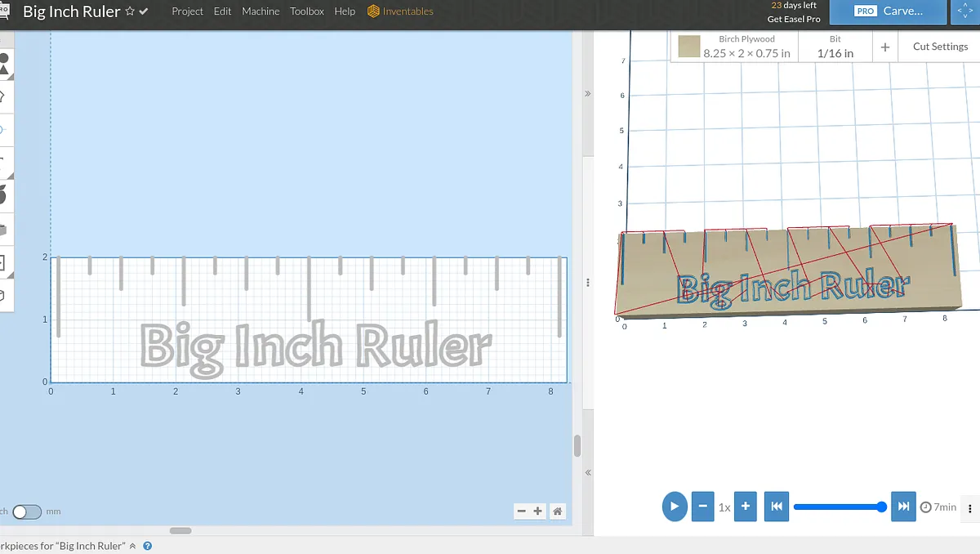Click the star favorite icon beside project title

(130, 11)
